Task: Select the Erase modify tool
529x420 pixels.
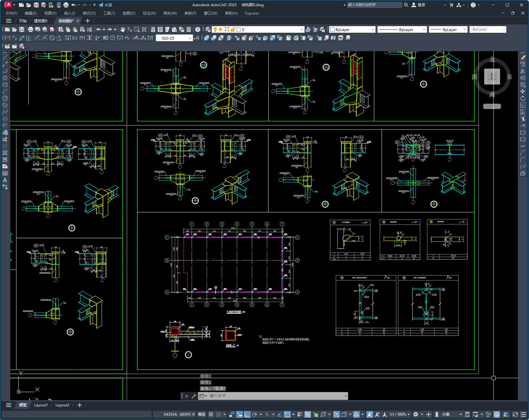Action: coord(523,57)
